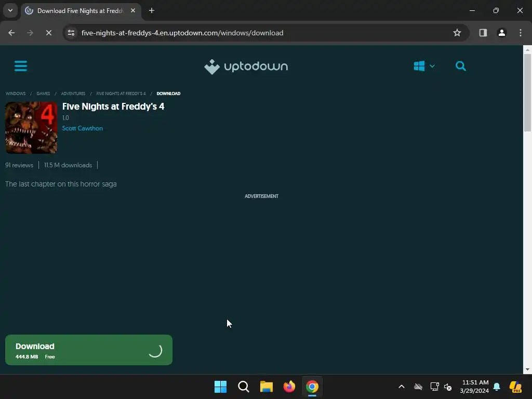The image size is (532, 399).
Task: Open the Chrome three-dot menu
Action: 520,33
